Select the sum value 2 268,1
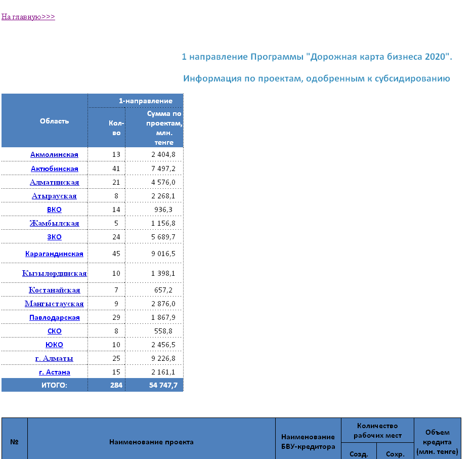Viewport: 476px width, 459px height. 163,196
